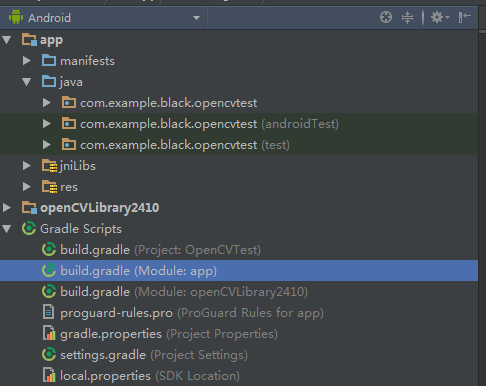Expand the androidTest package arrow
Image resolution: width=486 pixels, height=386 pixels.
click(x=47, y=124)
